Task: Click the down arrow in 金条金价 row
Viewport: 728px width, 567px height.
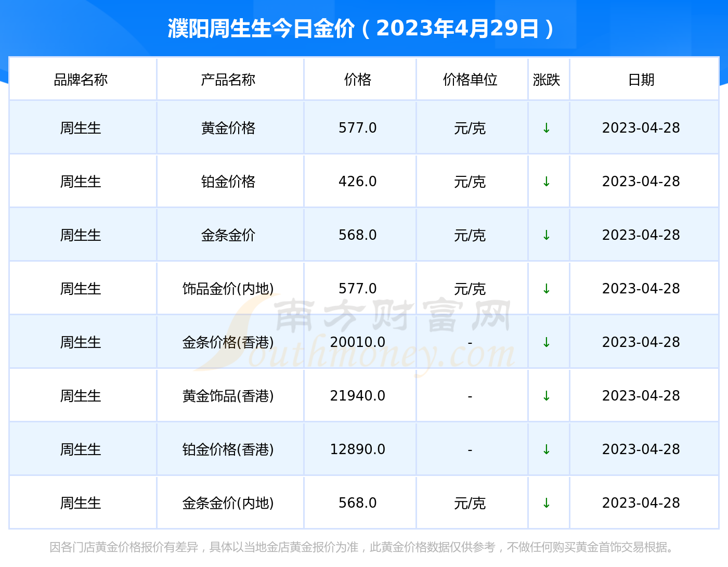Action: [x=546, y=235]
